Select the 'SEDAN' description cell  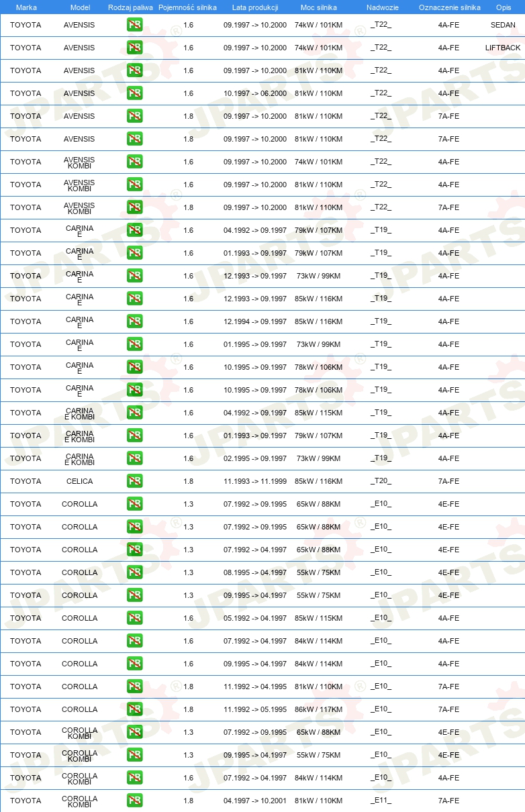504,25
